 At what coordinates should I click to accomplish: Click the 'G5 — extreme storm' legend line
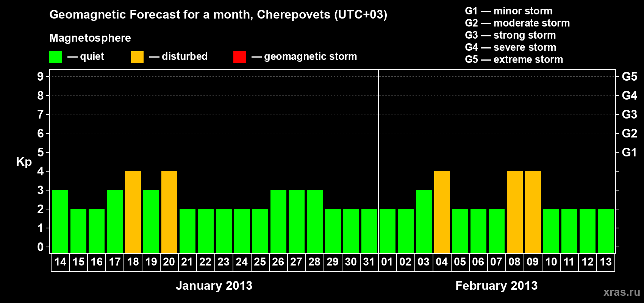514,59
